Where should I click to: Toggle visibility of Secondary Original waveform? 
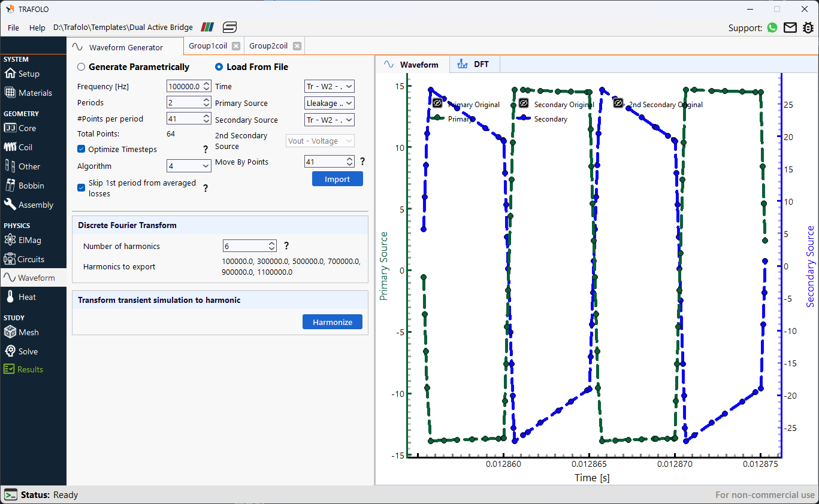[523, 102]
